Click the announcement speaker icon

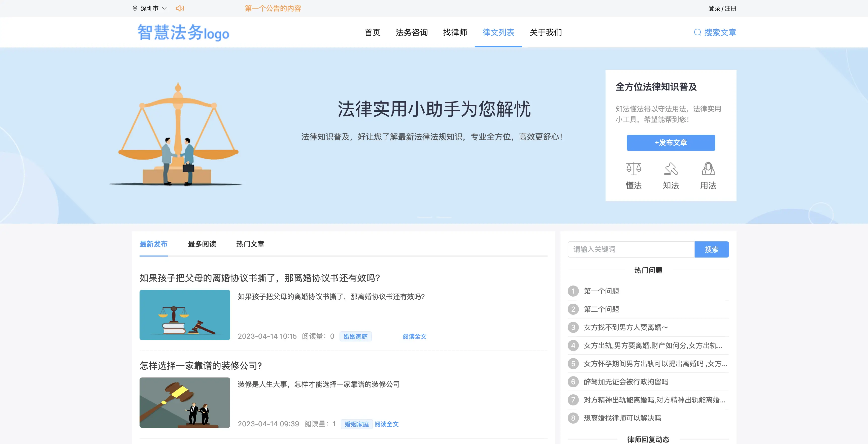(x=180, y=8)
